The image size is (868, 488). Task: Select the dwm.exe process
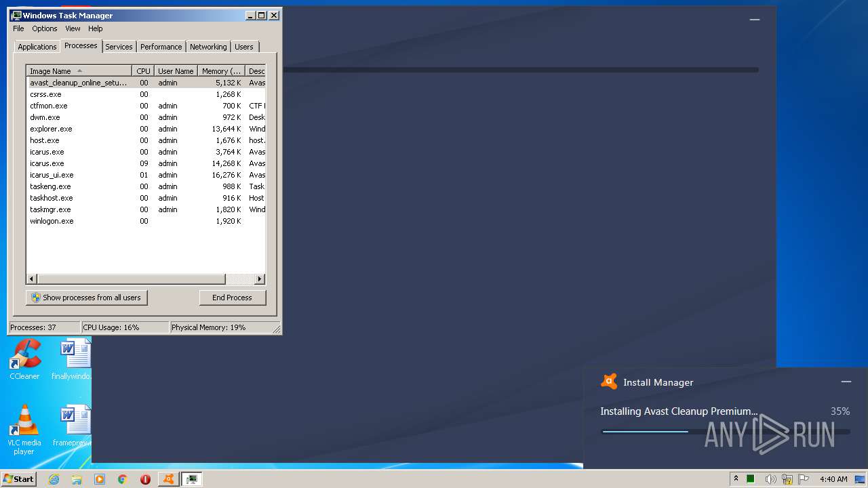coord(146,117)
